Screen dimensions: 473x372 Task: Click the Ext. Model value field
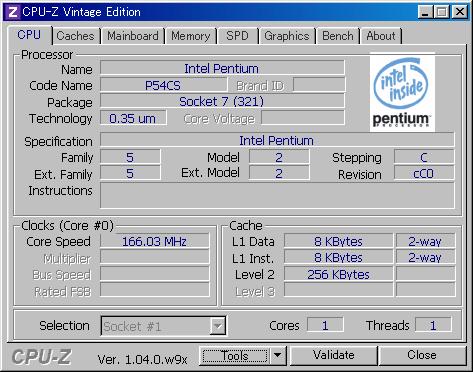tap(279, 173)
